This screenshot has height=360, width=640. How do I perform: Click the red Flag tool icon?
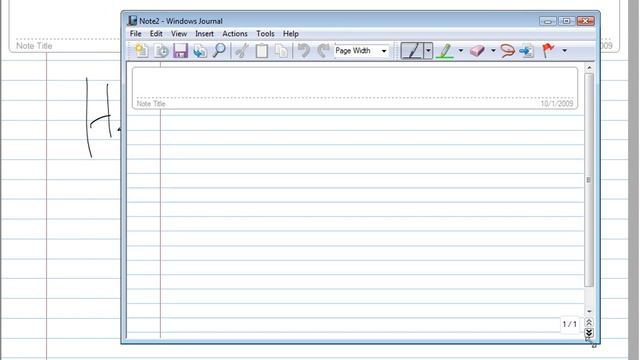pyautogui.click(x=548, y=51)
